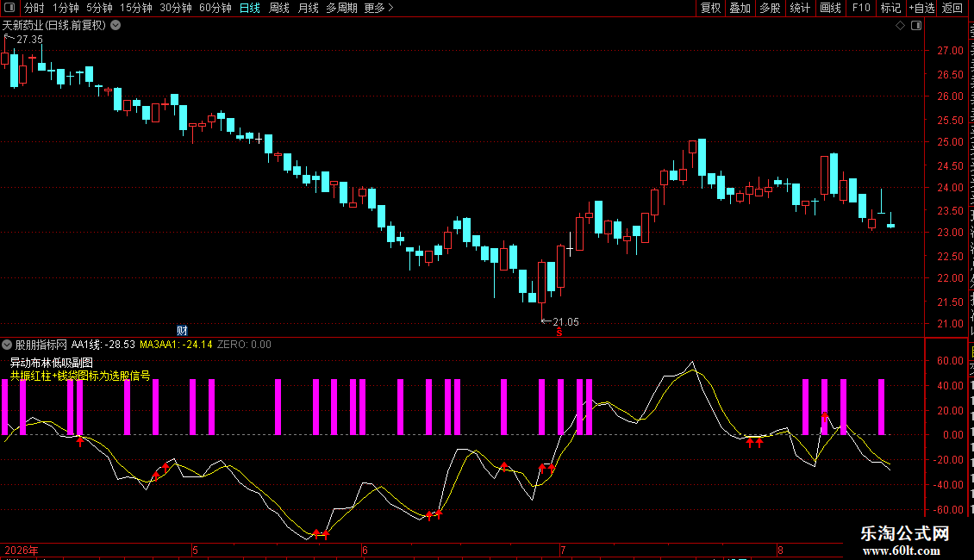Click the 统计 statistics button
974x560 pixels.
coord(799,8)
